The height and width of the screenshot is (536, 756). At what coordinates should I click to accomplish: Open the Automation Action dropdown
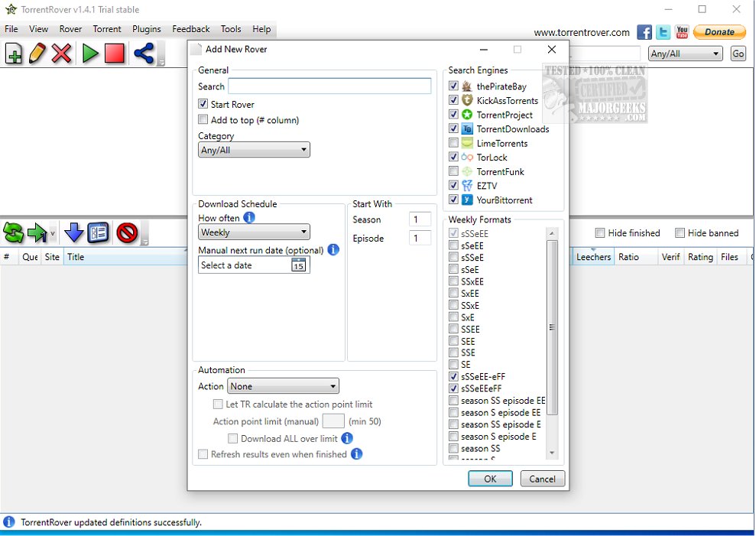pyautogui.click(x=283, y=387)
